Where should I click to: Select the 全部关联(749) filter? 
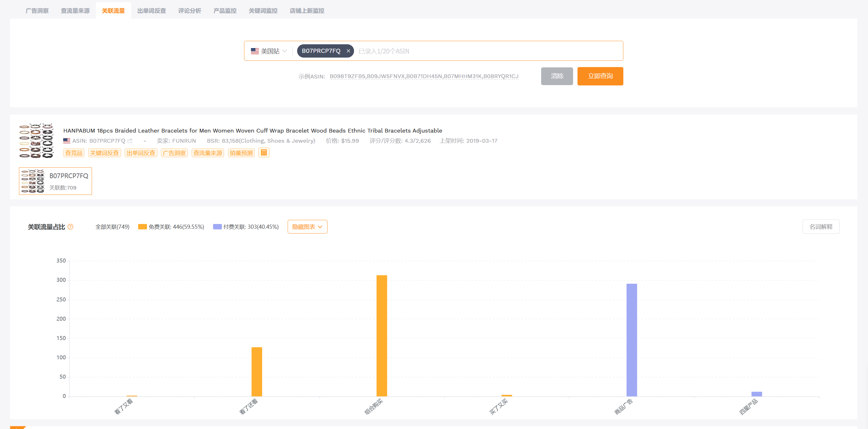112,227
